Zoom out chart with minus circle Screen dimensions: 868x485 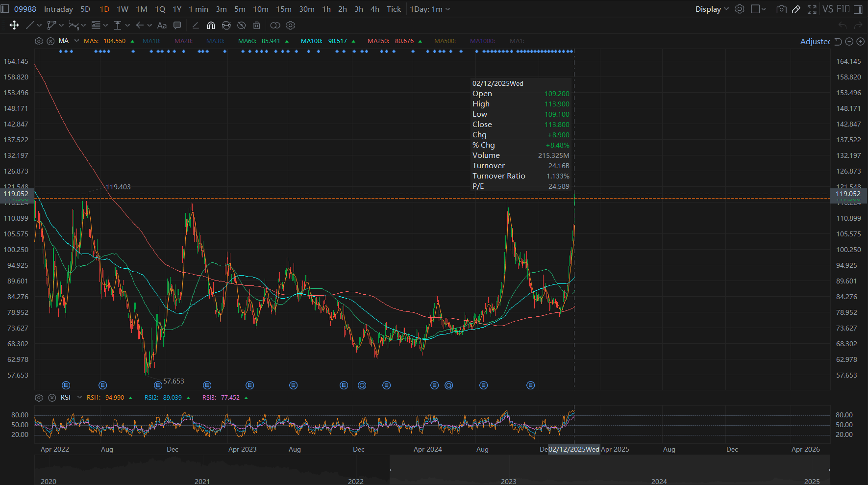click(x=849, y=42)
